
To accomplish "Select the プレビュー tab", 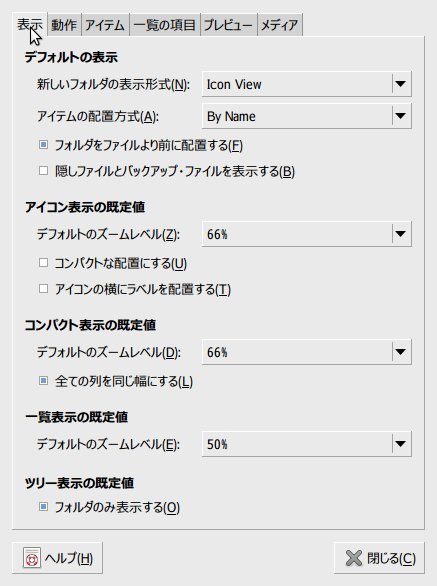I will point(228,25).
